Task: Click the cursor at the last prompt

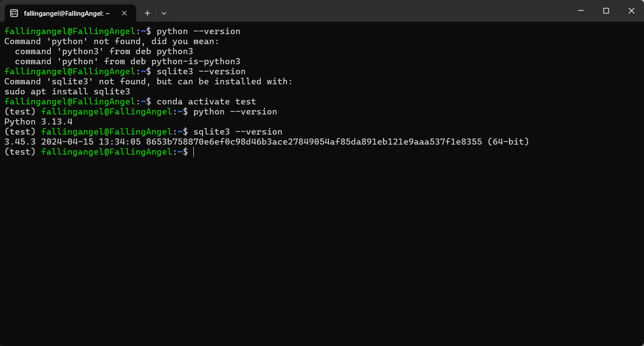Action: [x=193, y=152]
